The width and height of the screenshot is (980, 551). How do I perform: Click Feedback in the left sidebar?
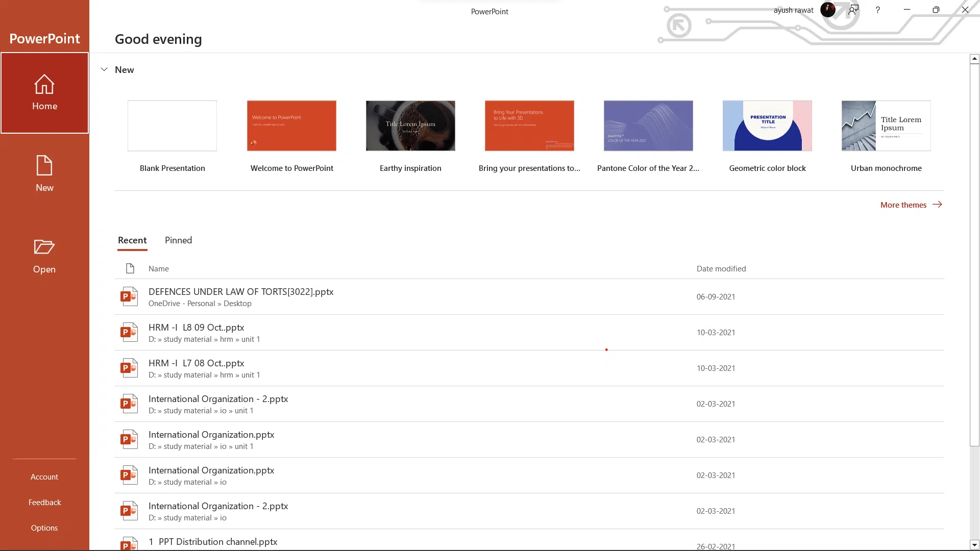[x=44, y=503]
